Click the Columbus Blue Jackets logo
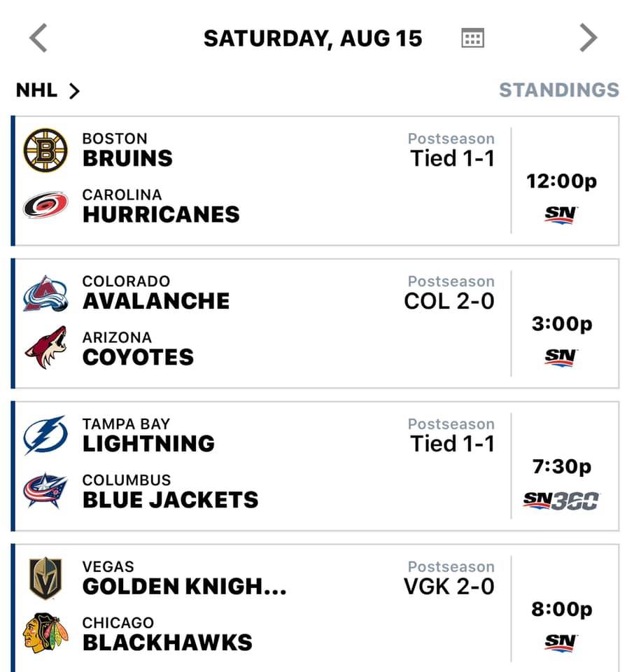 point(45,490)
